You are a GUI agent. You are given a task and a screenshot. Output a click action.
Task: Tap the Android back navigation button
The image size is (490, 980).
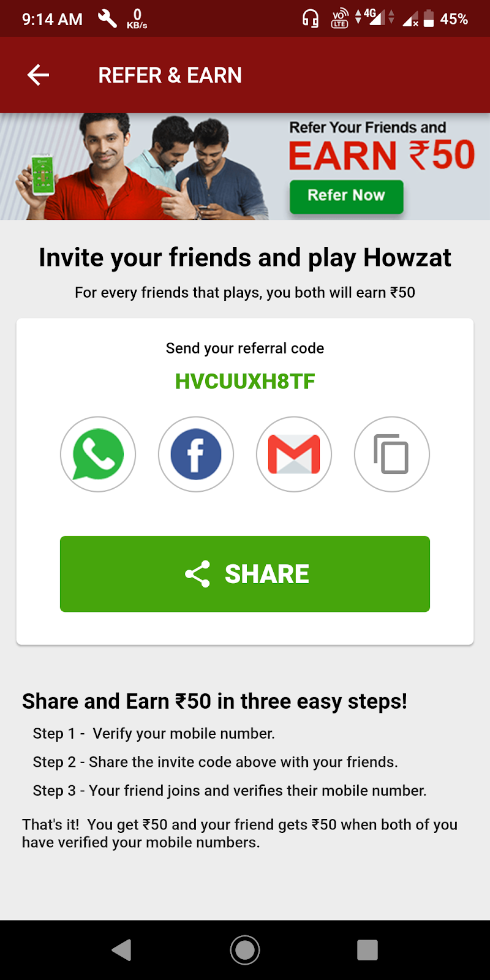122,950
